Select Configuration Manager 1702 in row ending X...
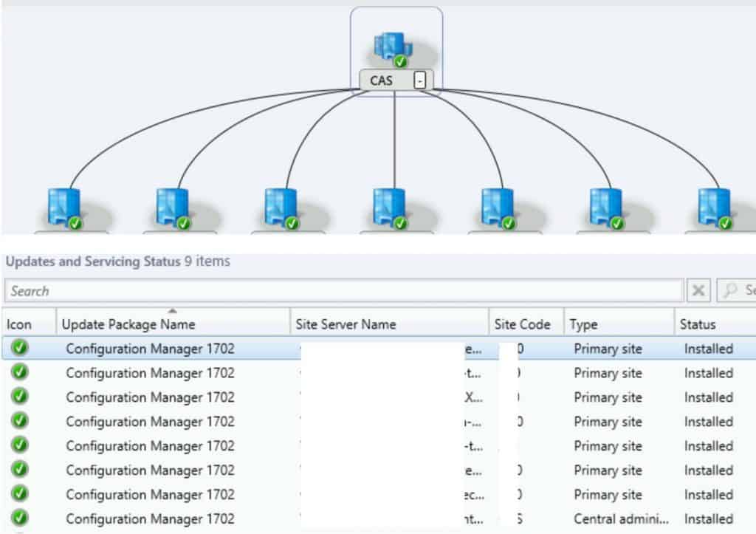 click(x=151, y=397)
